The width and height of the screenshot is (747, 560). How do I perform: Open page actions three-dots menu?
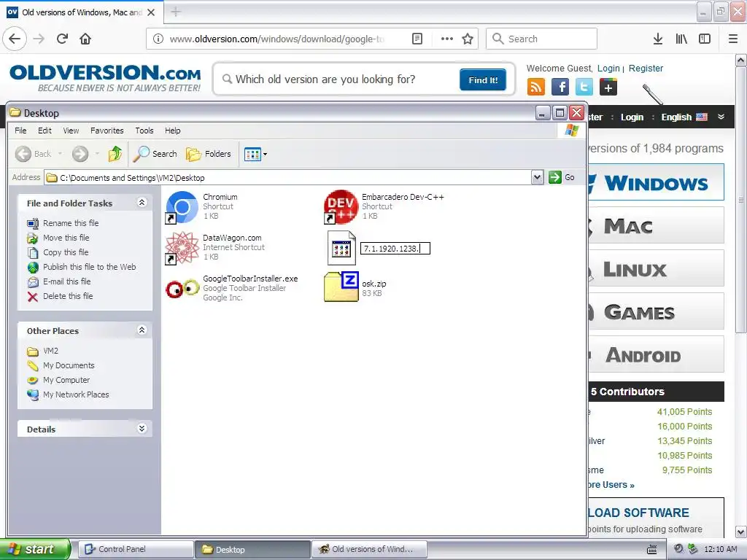(447, 39)
